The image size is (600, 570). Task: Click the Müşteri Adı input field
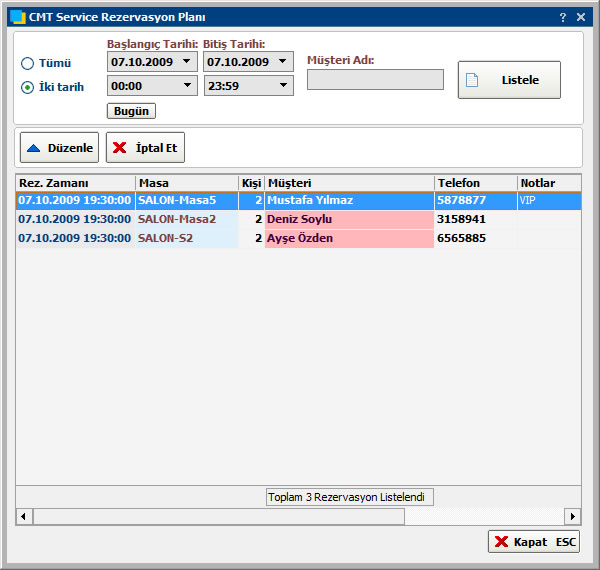(x=375, y=80)
